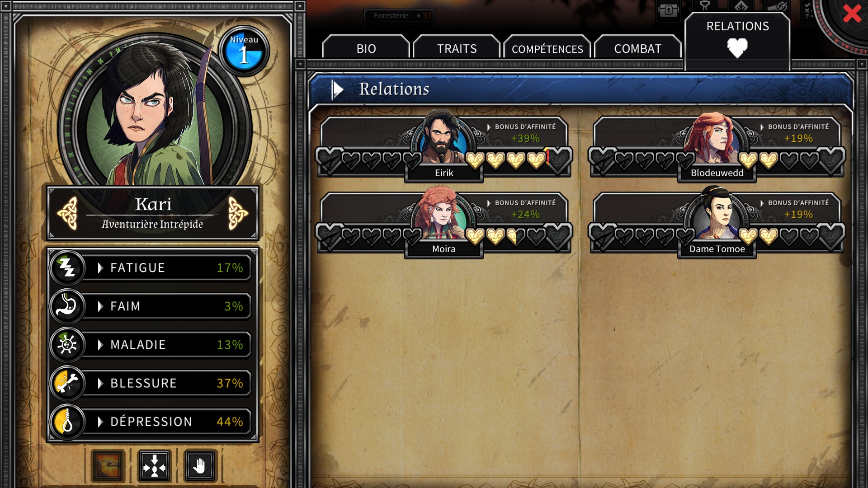The image size is (868, 488).
Task: Click Dame Tomoe's name label
Action: click(x=717, y=249)
